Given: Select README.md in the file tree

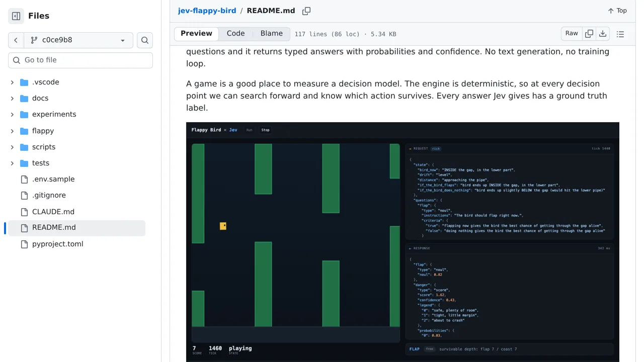Looking at the screenshot, I should pos(76,228).
